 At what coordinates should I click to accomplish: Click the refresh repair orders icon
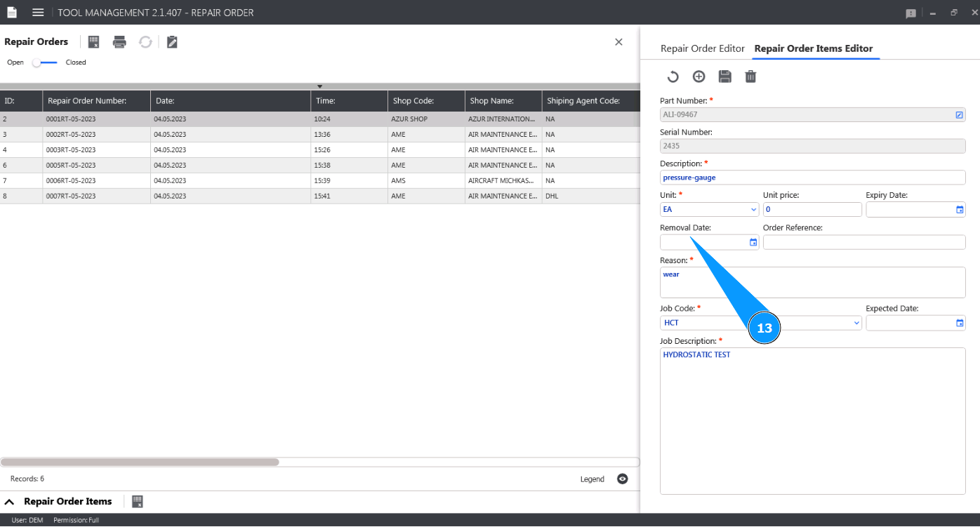[145, 42]
